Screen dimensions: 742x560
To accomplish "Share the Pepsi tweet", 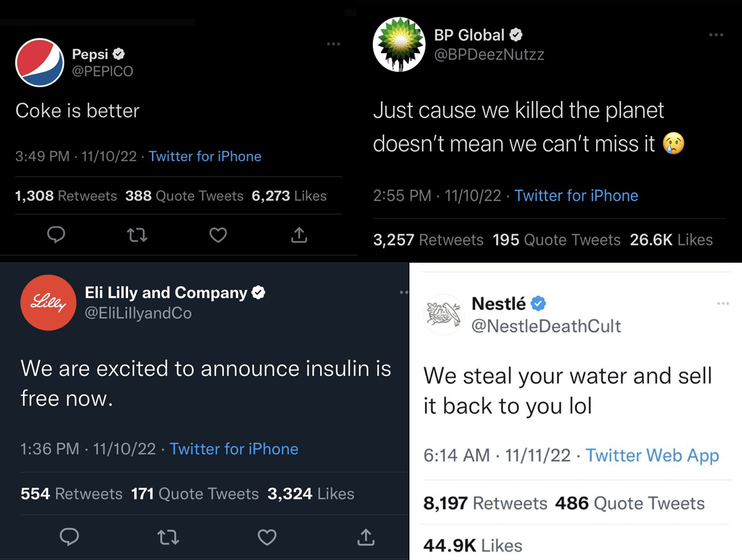I will coord(299,235).
